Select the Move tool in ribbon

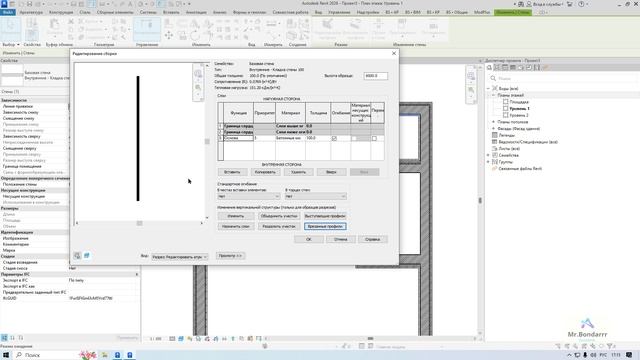pos(169,36)
